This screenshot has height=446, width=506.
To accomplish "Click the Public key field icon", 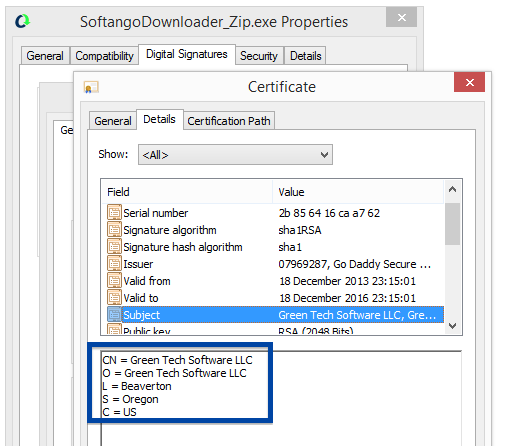I will [x=114, y=329].
